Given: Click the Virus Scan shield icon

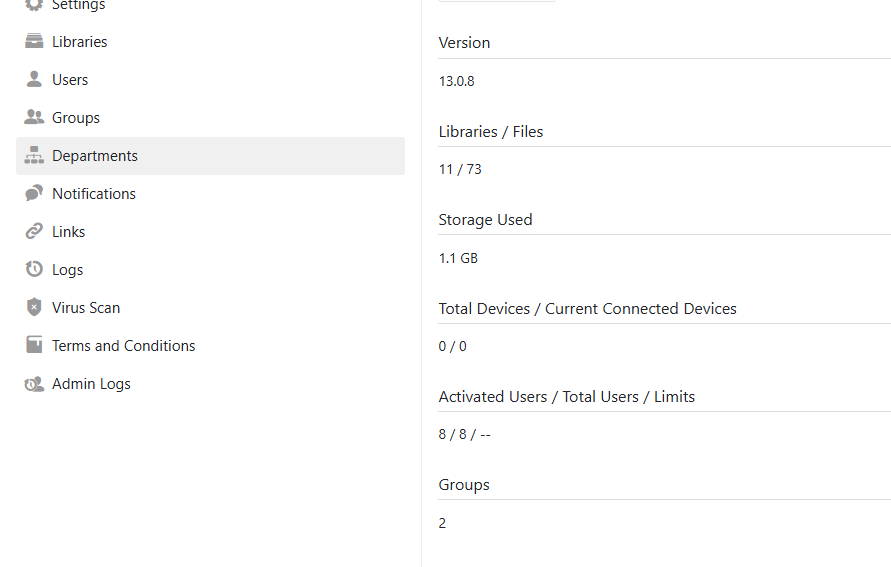Looking at the screenshot, I should [x=34, y=307].
